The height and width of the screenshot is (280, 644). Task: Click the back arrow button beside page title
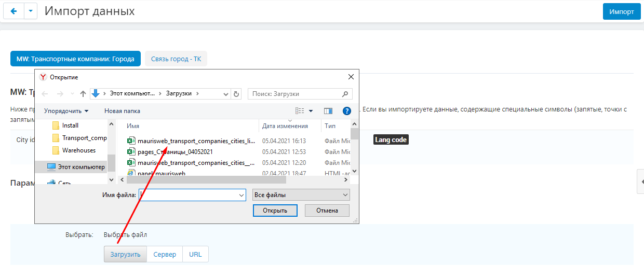(14, 11)
